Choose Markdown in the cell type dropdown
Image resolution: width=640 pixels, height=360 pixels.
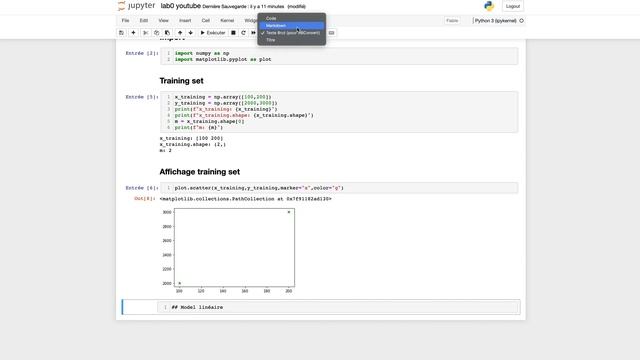pyautogui.click(x=291, y=25)
